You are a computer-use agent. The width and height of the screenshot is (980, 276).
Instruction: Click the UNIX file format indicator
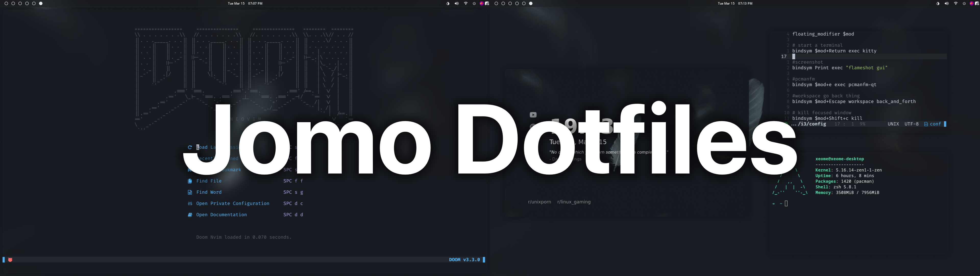point(893,124)
